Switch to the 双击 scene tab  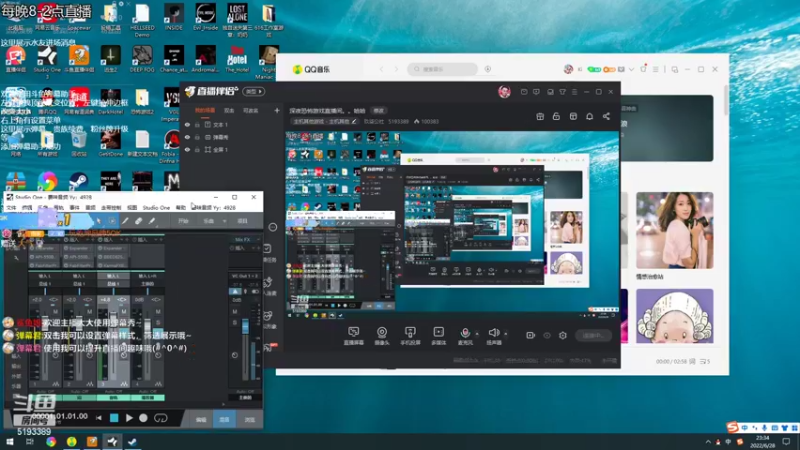click(229, 110)
